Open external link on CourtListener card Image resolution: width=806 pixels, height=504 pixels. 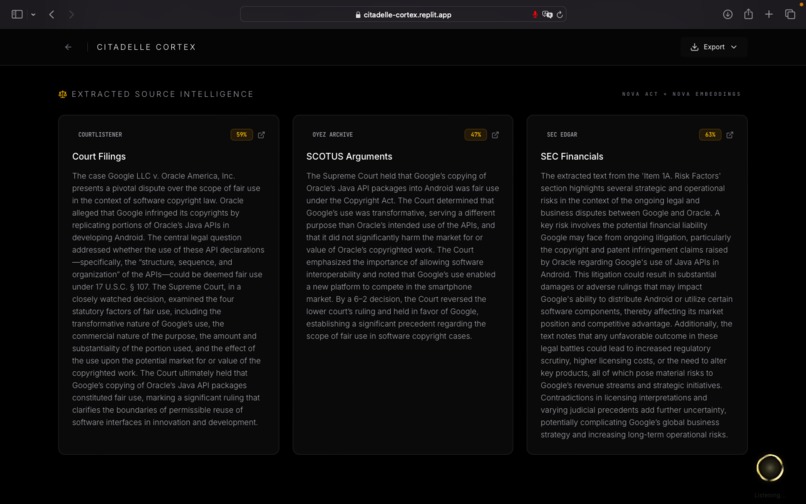pyautogui.click(x=261, y=135)
